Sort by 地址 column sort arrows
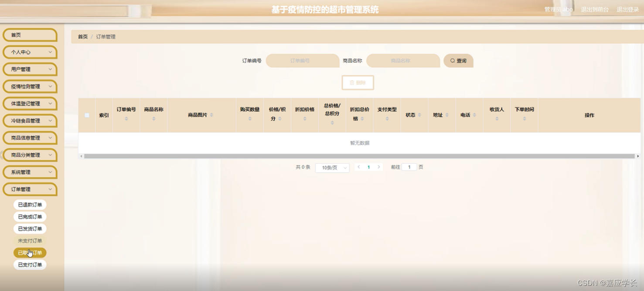644x291 pixels. pos(447,115)
